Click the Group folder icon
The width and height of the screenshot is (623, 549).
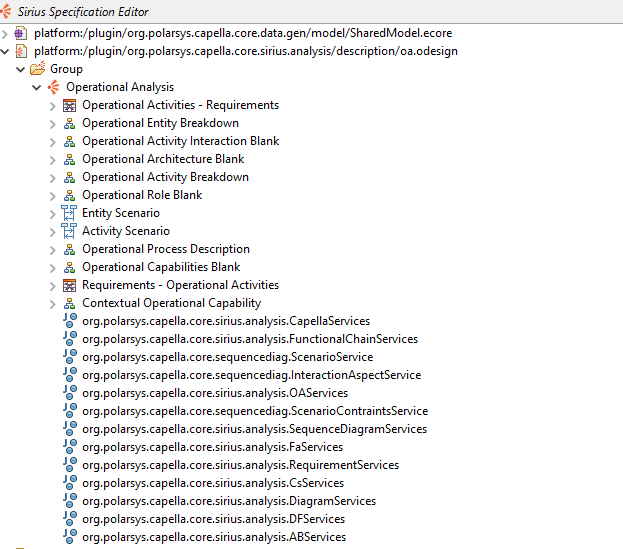coord(38,69)
